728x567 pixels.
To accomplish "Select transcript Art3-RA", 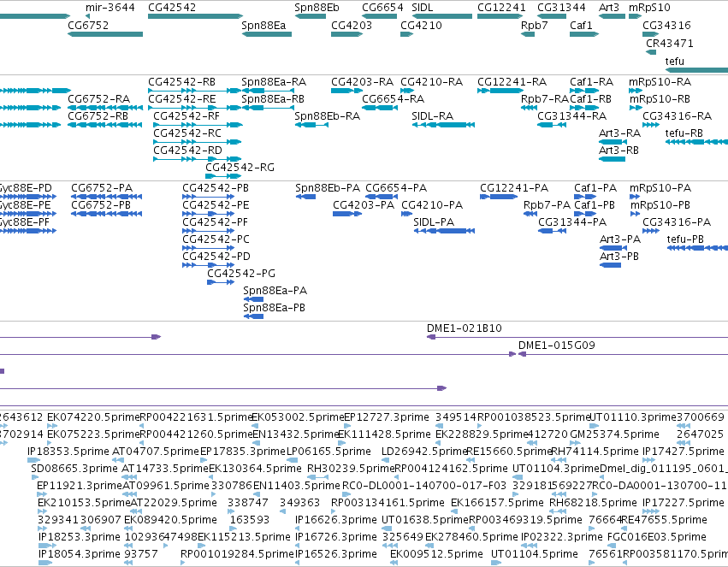I will [612, 142].
